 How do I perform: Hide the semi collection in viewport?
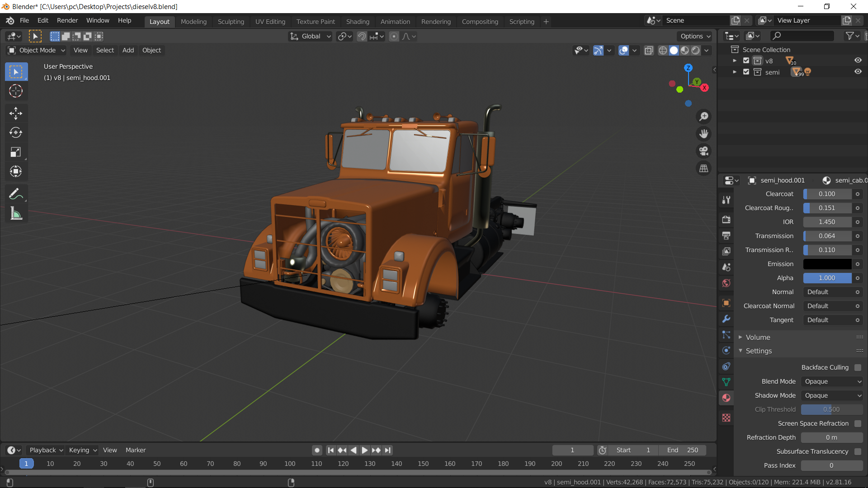coord(858,72)
